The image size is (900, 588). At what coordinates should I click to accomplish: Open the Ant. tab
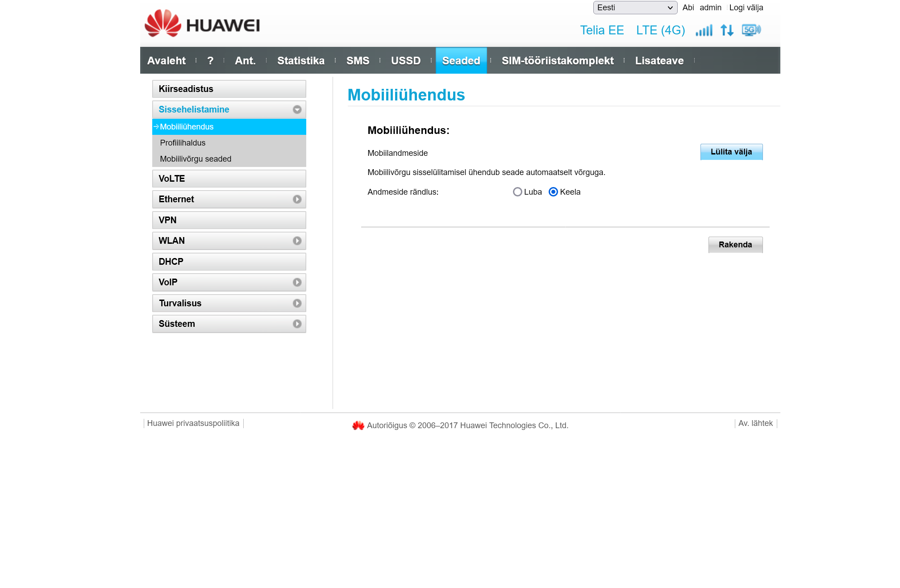(245, 61)
